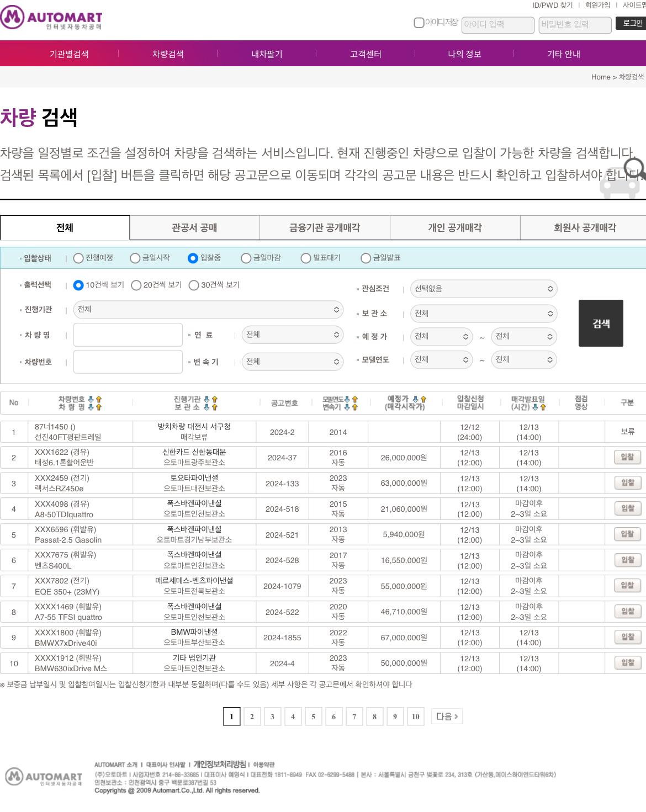Viewport: 646px width, 812px height.
Task: Open the 모델연도 start dropdown
Action: point(441,360)
